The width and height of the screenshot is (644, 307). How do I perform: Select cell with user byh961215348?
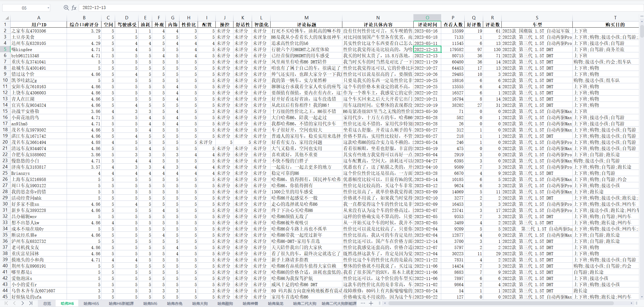pos(39,56)
